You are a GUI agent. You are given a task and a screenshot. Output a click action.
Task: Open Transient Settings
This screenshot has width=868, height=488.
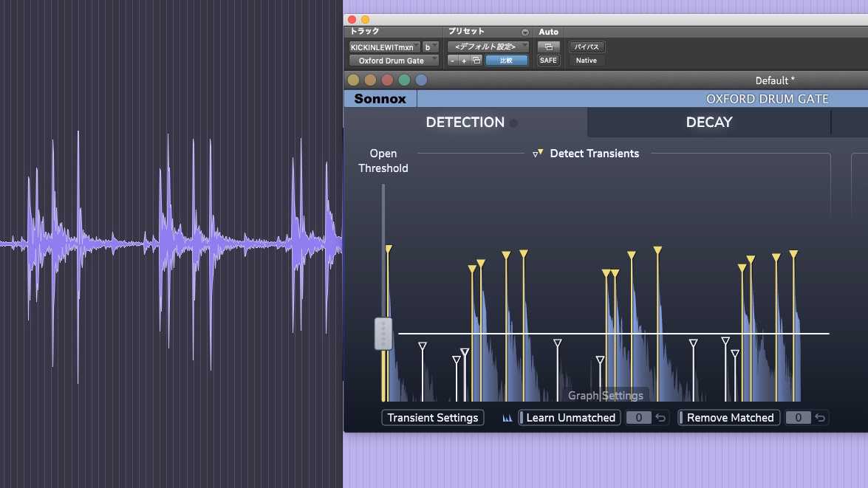point(433,418)
